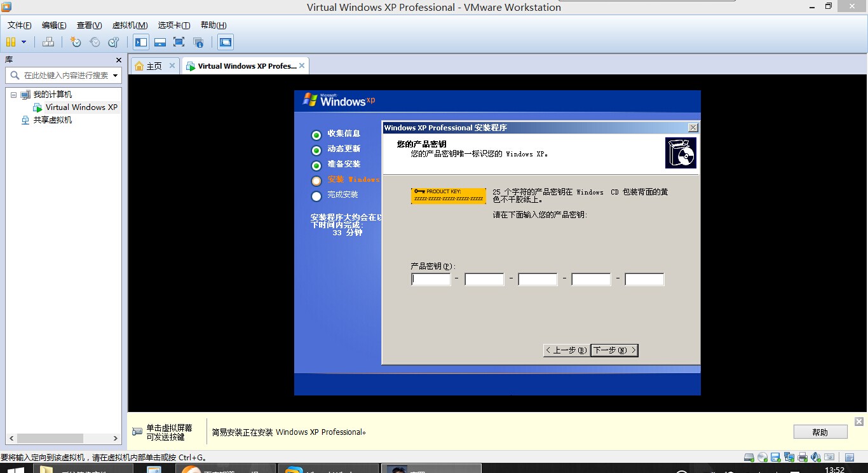
Task: Toggle the console view icon
Action: [x=225, y=42]
